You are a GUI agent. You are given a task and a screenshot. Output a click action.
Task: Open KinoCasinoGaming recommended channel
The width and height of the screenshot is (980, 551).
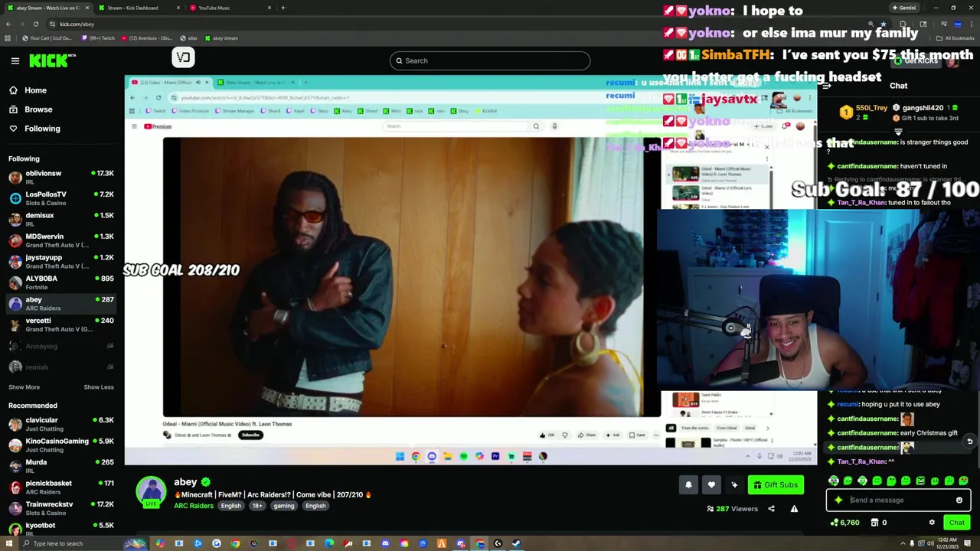point(61,445)
